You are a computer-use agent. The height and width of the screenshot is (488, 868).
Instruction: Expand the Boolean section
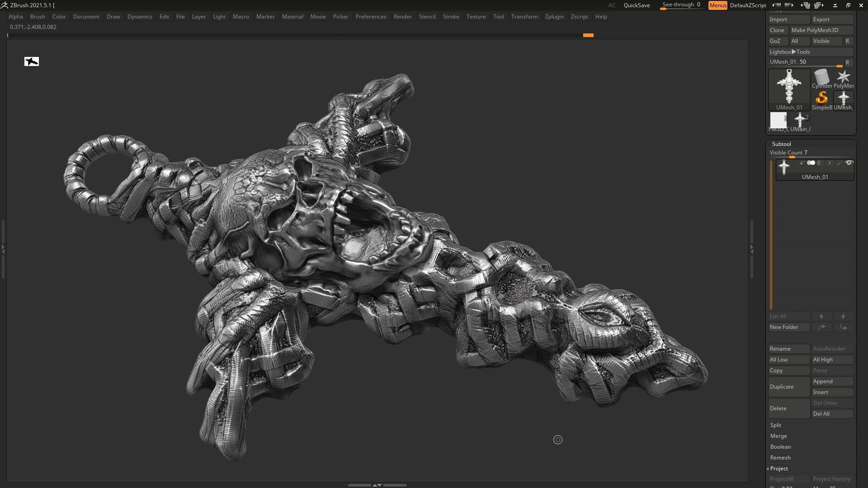780,447
